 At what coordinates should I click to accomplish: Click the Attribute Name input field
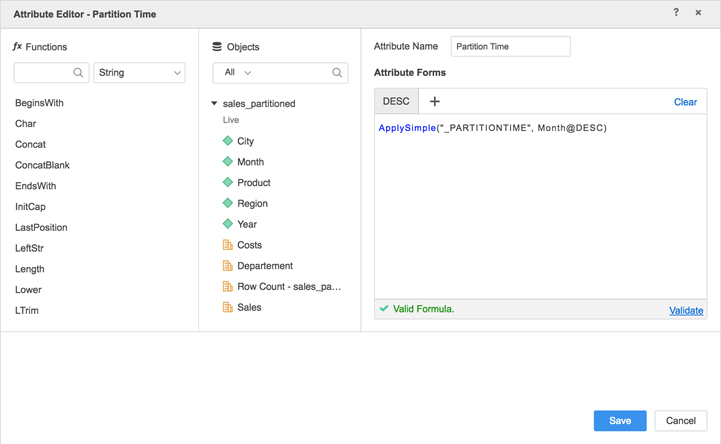point(510,47)
